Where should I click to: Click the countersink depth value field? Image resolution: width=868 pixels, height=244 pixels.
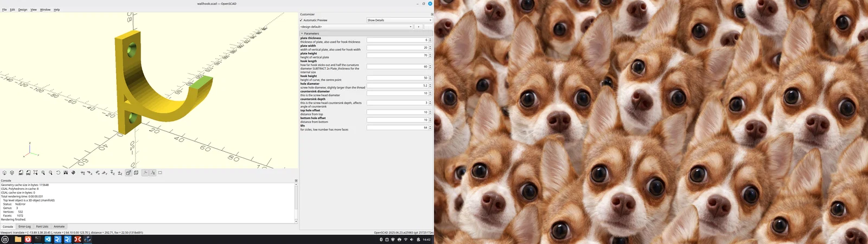[397, 102]
